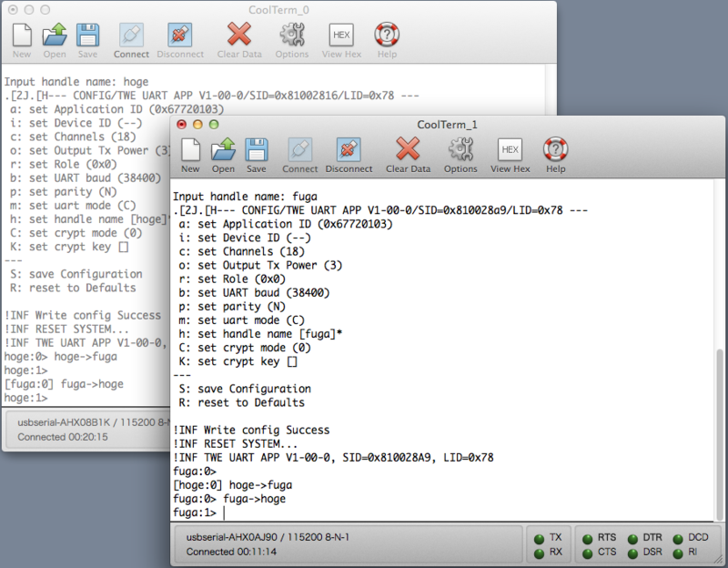728x568 pixels.
Task: Click 'S: save Configuration' in CoolTerm_1
Action: [245, 389]
